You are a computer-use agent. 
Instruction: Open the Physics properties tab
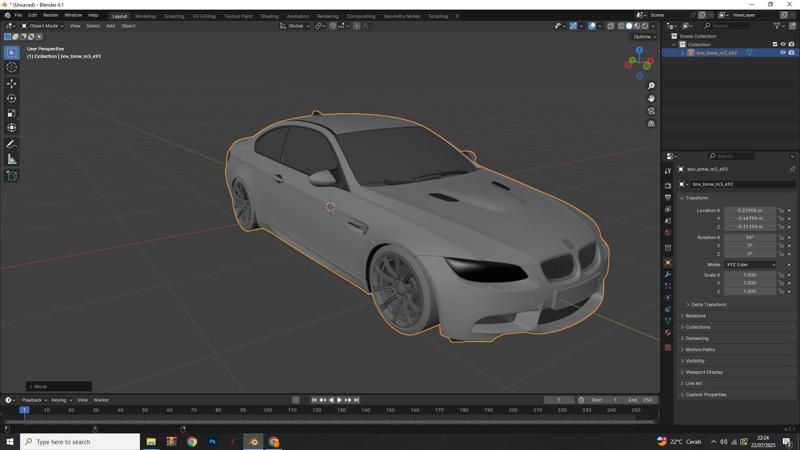click(668, 297)
